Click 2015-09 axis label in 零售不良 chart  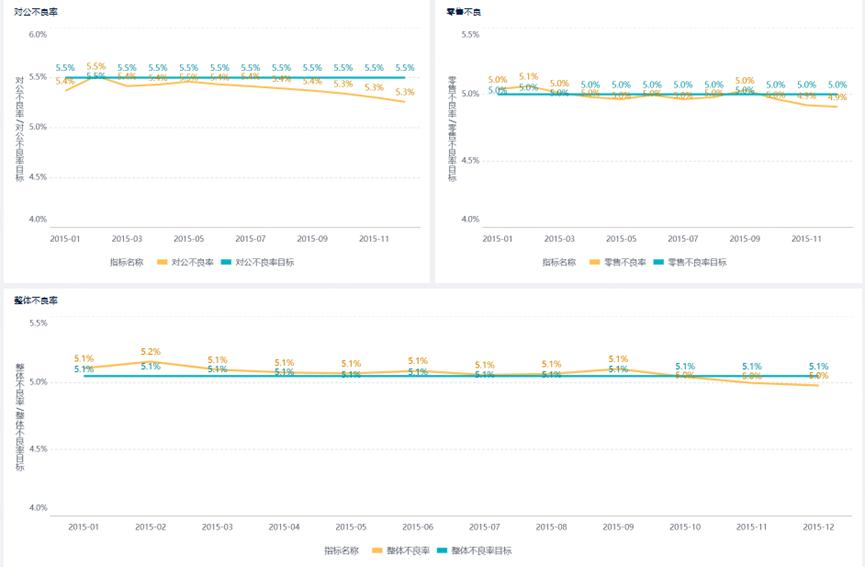[x=744, y=239]
